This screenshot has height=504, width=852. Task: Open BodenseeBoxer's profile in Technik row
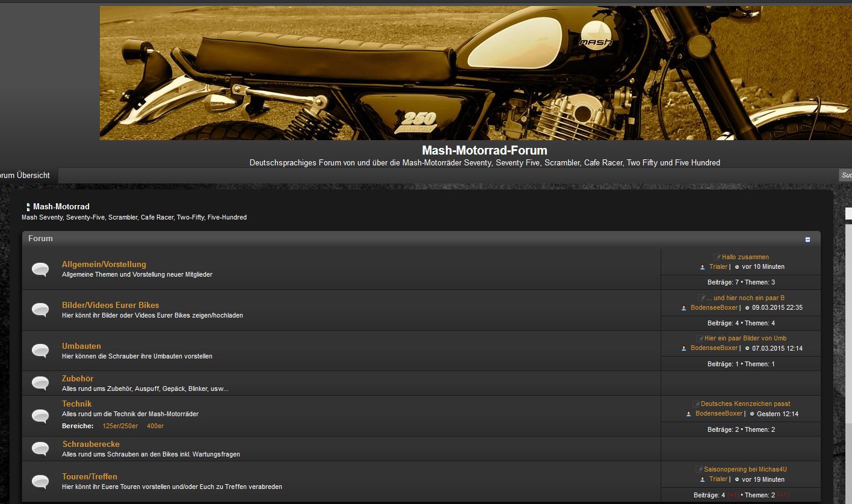(x=719, y=413)
